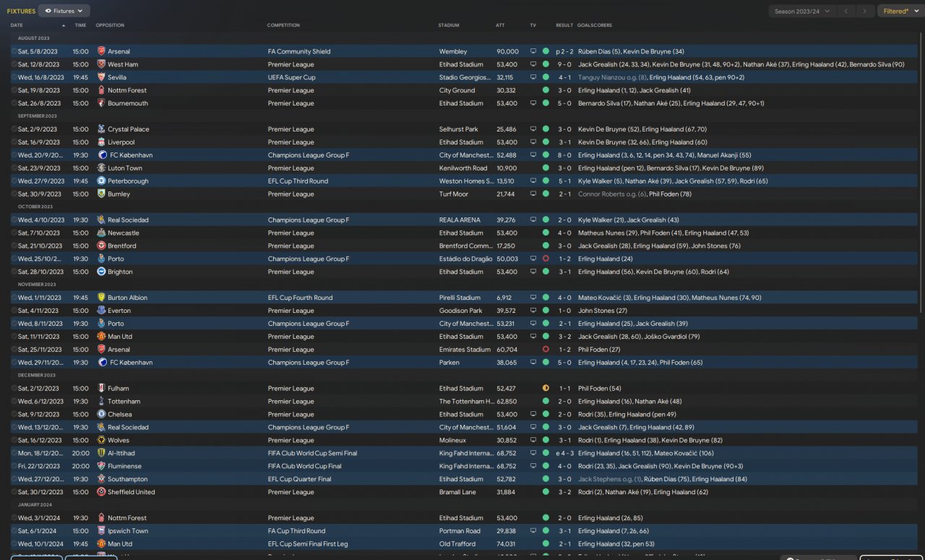Click the TV icon on the Community Shield row

(533, 51)
